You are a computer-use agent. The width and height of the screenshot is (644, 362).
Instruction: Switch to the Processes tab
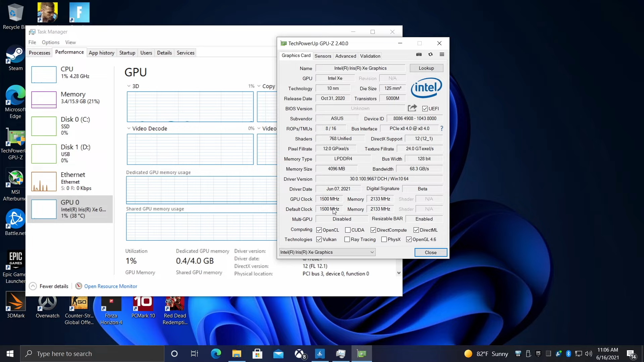click(40, 53)
